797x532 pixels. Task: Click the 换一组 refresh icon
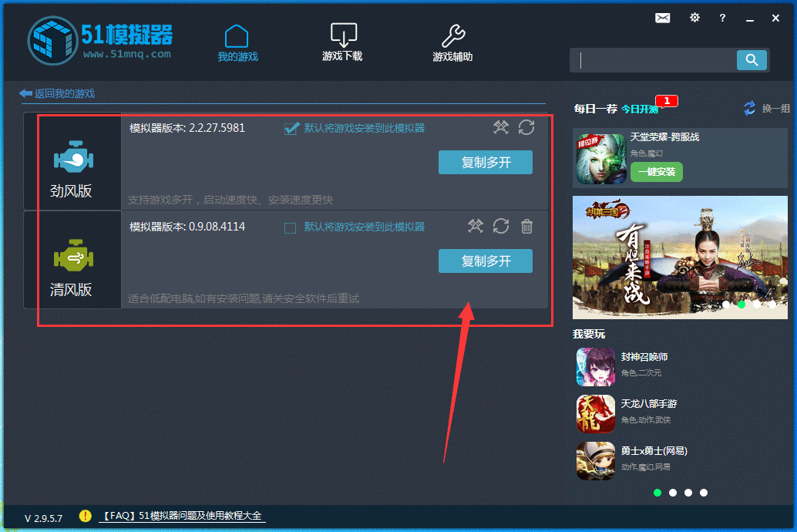pos(748,108)
